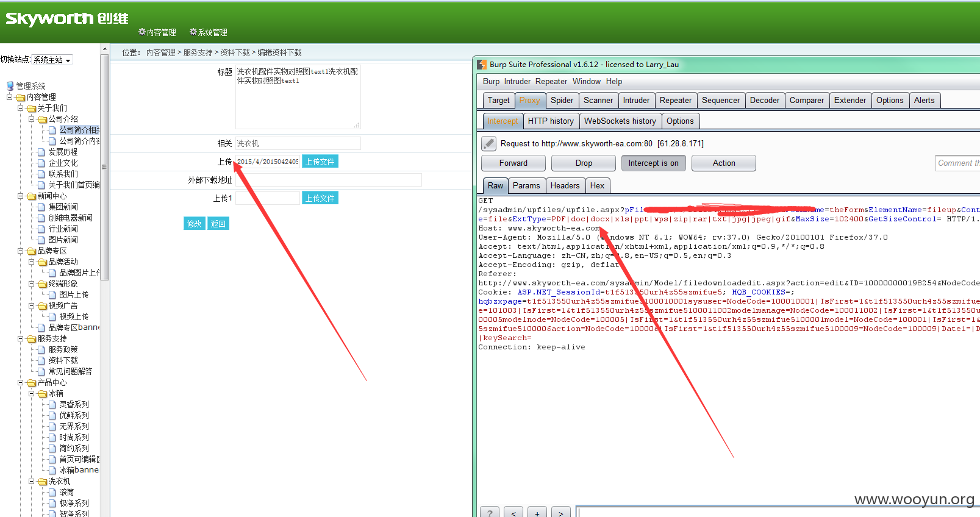
Task: Open the Help menu
Action: pyautogui.click(x=614, y=81)
